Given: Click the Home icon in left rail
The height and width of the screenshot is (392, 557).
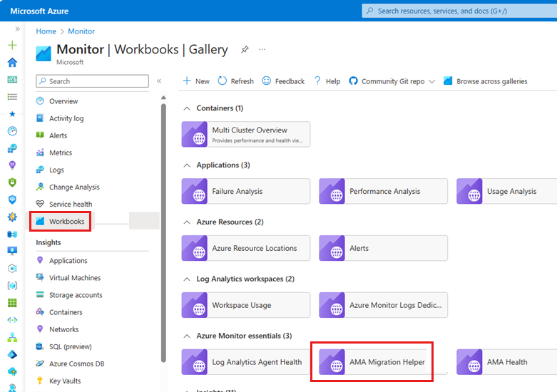Looking at the screenshot, I should point(12,63).
